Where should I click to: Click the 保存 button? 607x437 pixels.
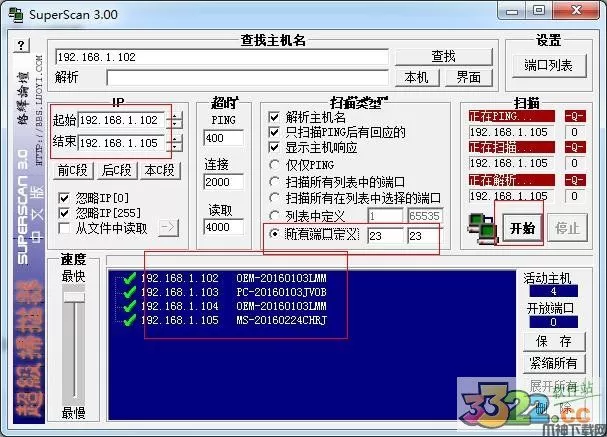(554, 341)
